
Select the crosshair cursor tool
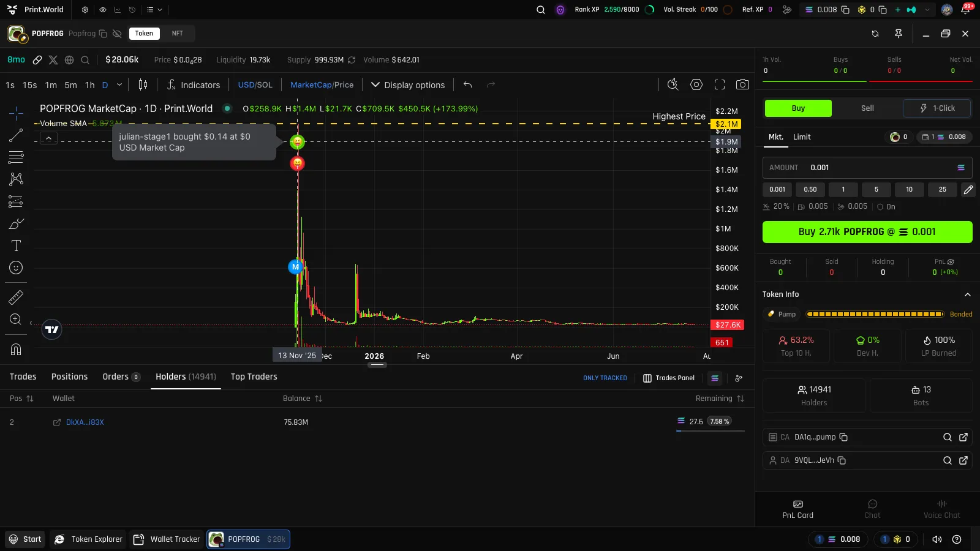pos(16,113)
